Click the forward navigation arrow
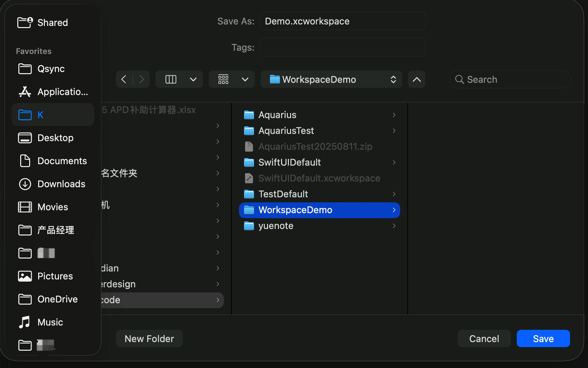Screen dimensions: 588x368 (142, 79)
